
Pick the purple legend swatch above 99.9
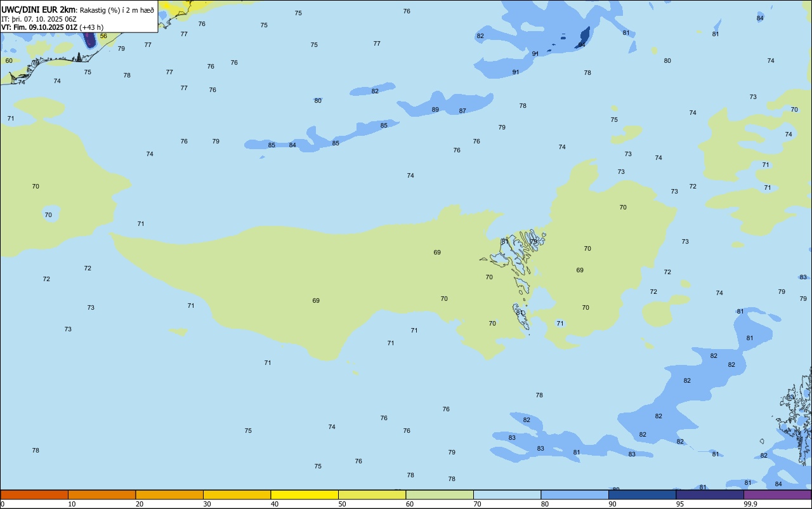[x=777, y=494]
